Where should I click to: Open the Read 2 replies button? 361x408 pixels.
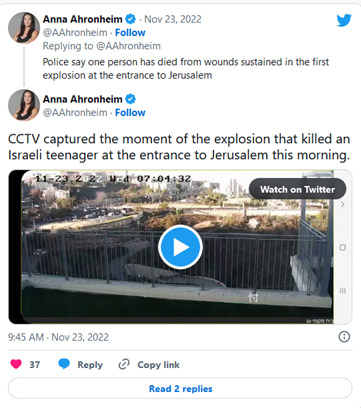coord(180,388)
